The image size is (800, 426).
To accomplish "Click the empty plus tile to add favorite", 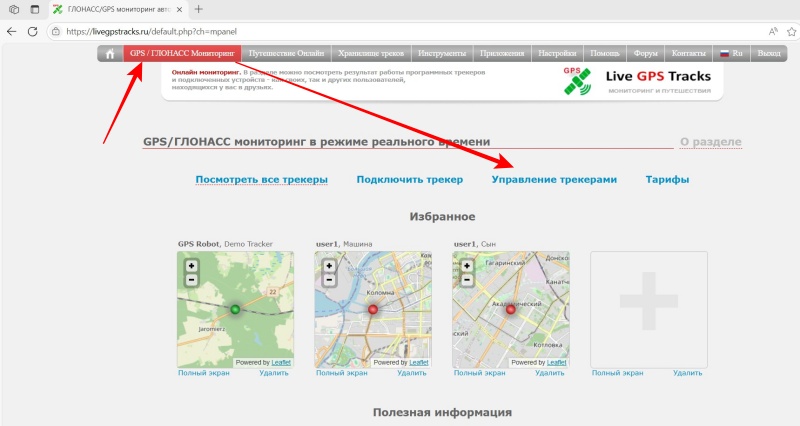I will pos(648,309).
